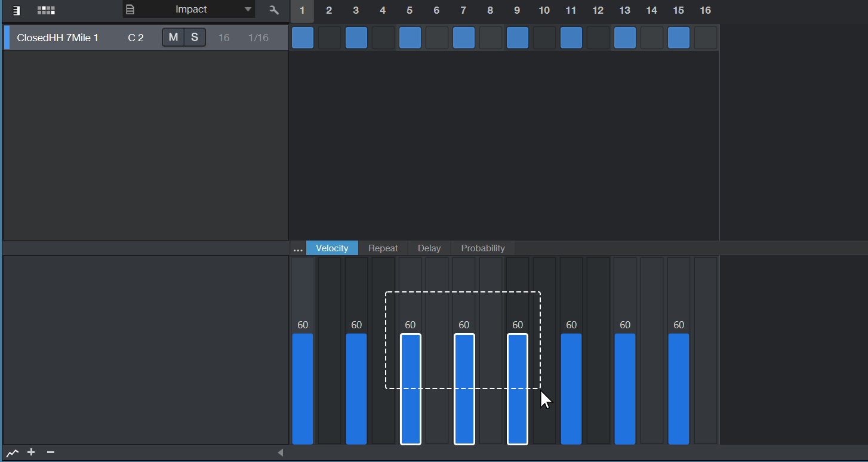Enable step 14 of ClosedHH lane
This screenshot has height=462, width=868.
[x=652, y=38]
